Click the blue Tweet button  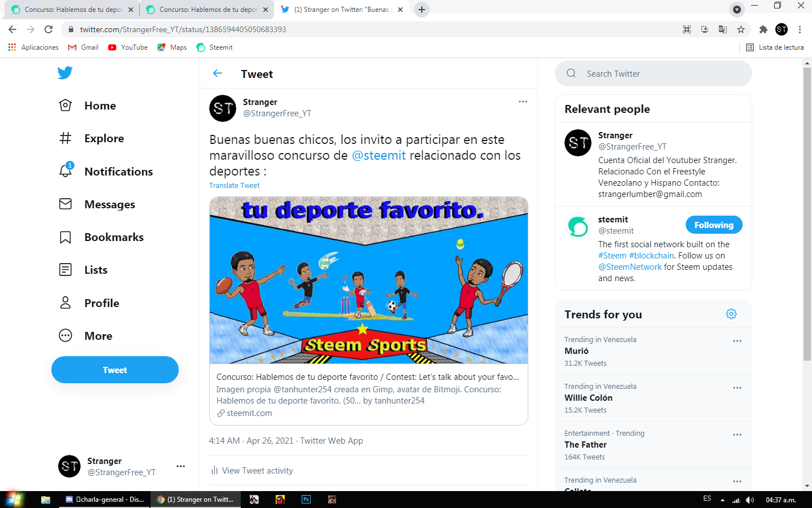click(x=115, y=370)
